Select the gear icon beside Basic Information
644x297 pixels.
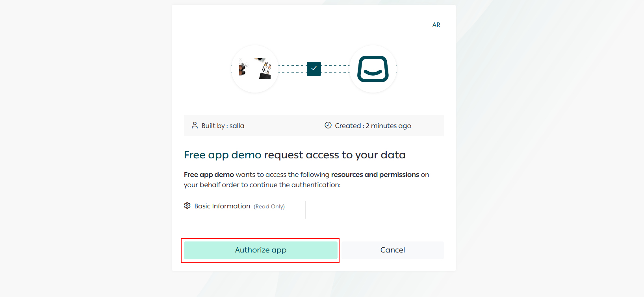(187, 206)
